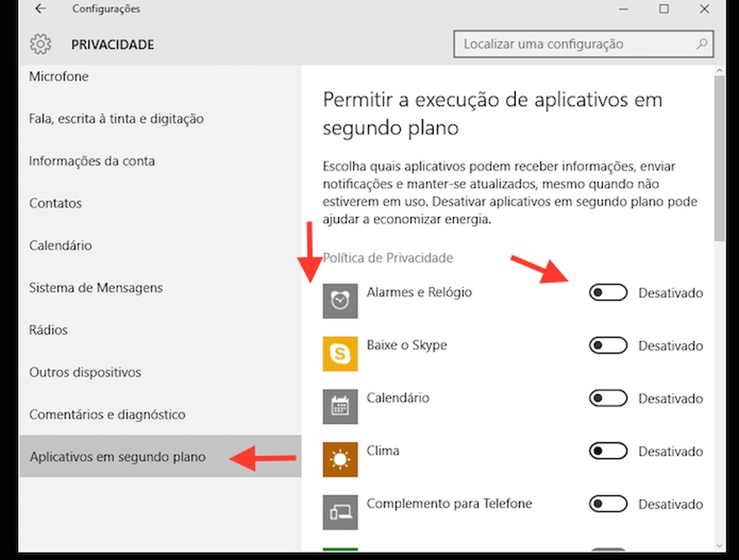Select Microfone in the sidebar
Viewport: 739px width, 560px height.
click(59, 76)
